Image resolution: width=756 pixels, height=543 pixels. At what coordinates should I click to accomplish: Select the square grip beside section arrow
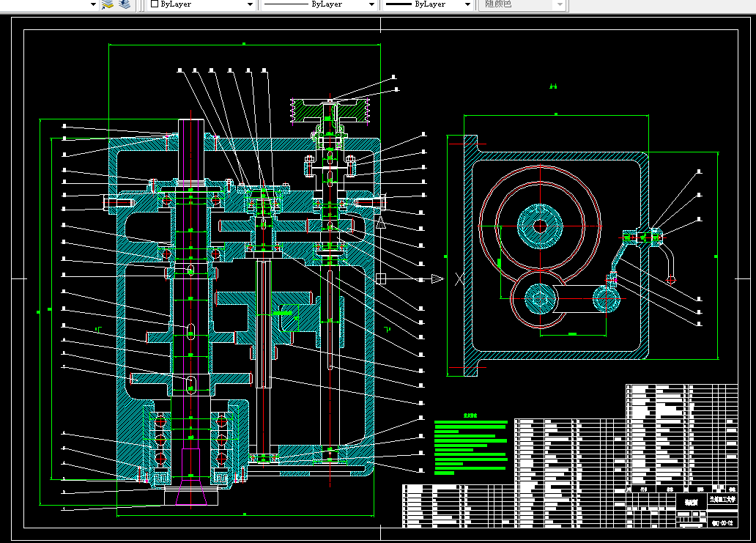tap(380, 278)
